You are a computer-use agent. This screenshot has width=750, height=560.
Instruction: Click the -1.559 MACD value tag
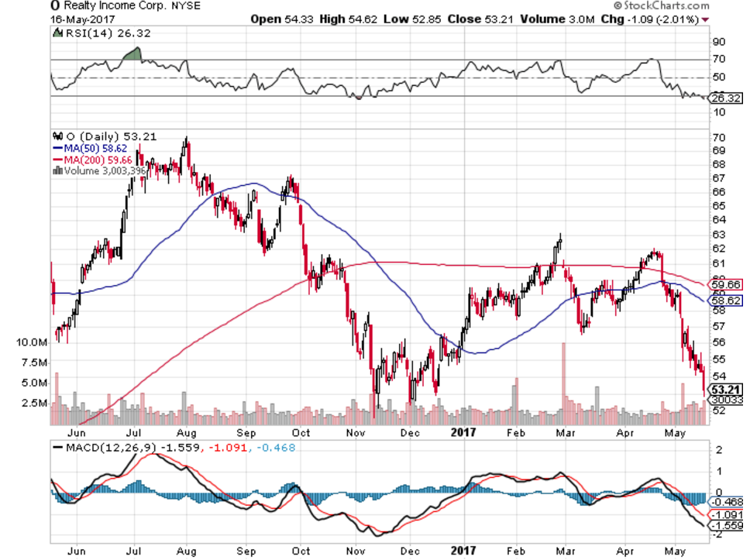click(x=727, y=526)
